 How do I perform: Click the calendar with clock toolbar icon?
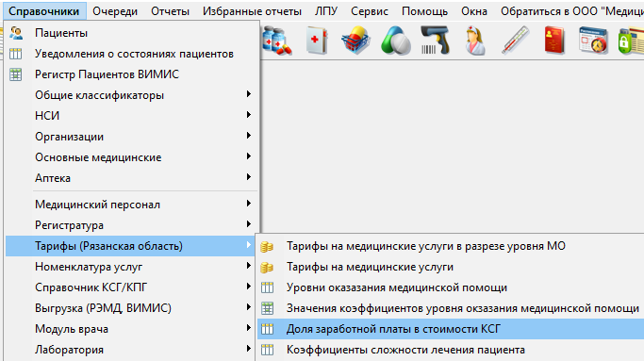pos(593,41)
